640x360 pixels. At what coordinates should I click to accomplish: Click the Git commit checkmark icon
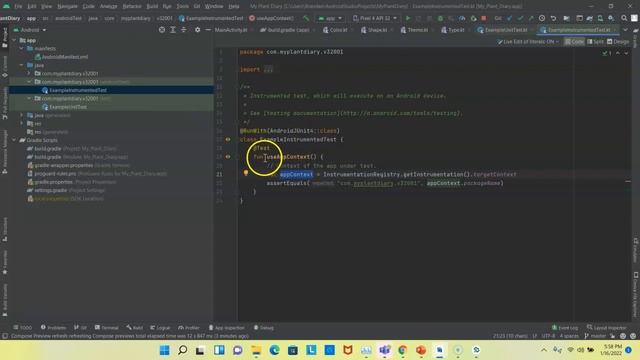pos(520,18)
